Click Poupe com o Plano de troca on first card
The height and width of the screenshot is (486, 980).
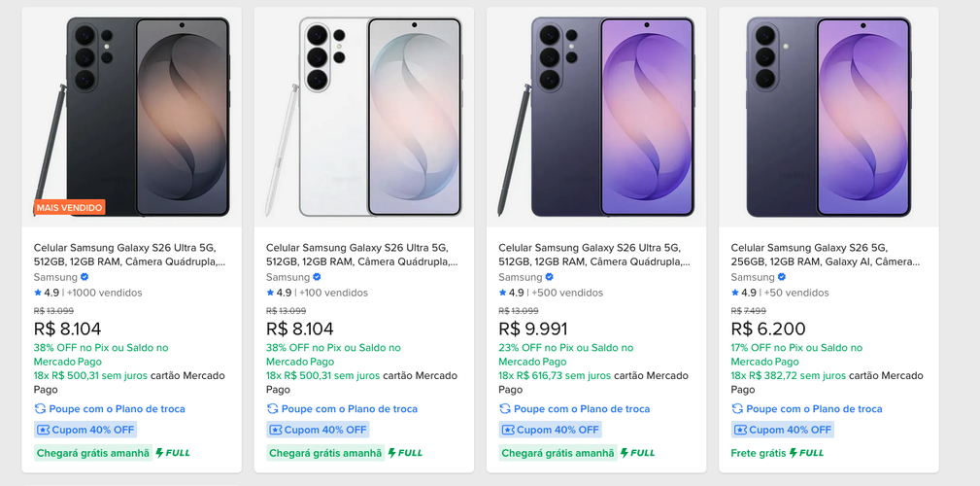110,409
